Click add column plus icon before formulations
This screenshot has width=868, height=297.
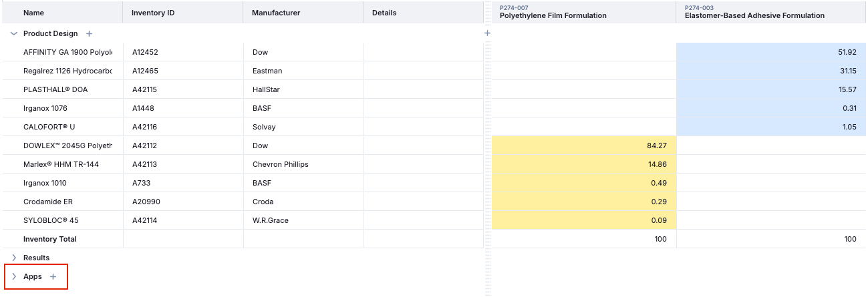(487, 33)
